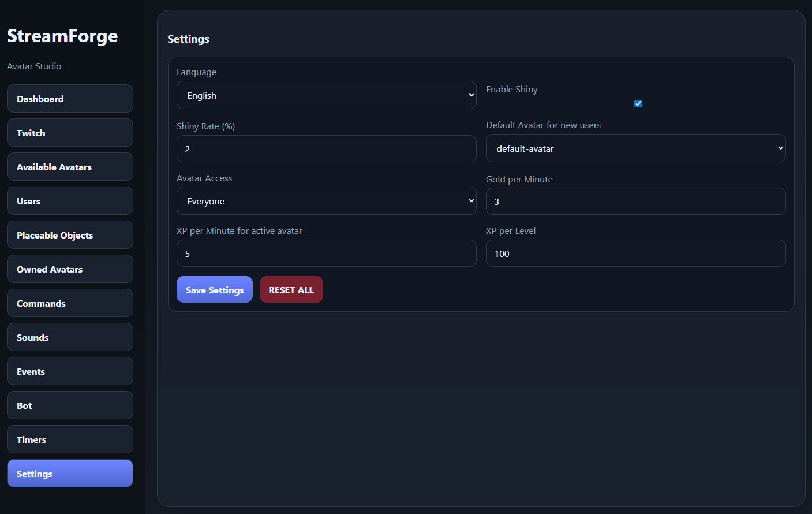
Task: Click the Save Settings button
Action: [215, 290]
